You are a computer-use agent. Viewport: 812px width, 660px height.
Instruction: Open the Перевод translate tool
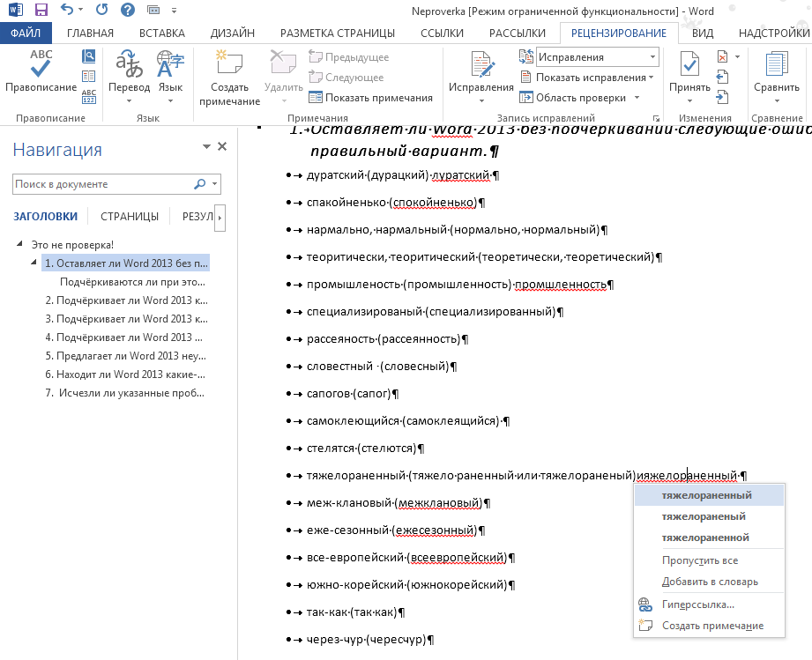(x=129, y=77)
